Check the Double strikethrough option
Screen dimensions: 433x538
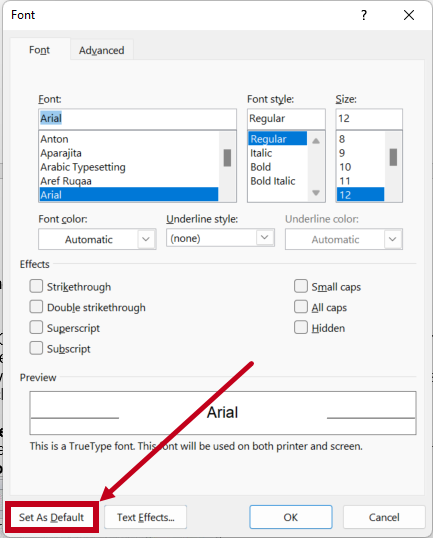click(x=36, y=307)
